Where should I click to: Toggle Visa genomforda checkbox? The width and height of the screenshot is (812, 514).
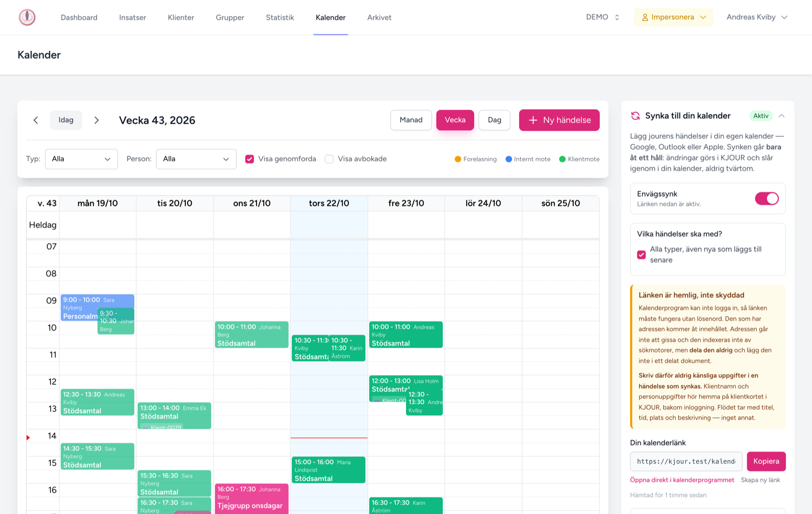pos(249,159)
